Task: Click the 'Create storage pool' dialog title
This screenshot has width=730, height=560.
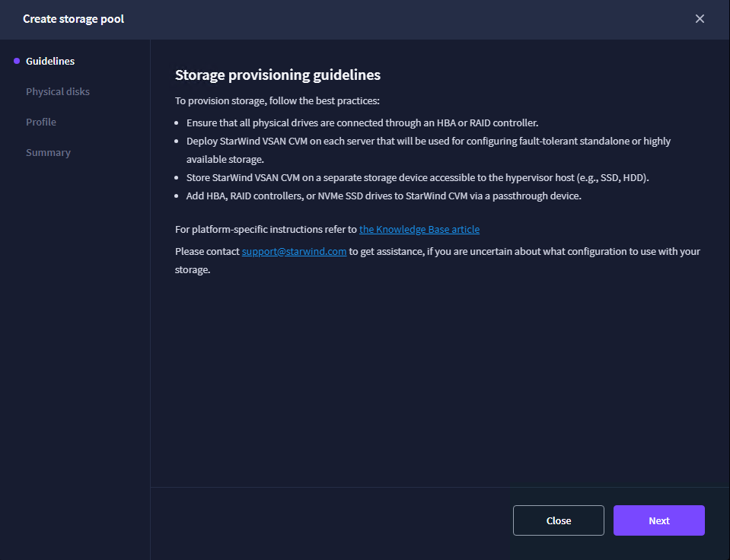Action: click(x=74, y=19)
